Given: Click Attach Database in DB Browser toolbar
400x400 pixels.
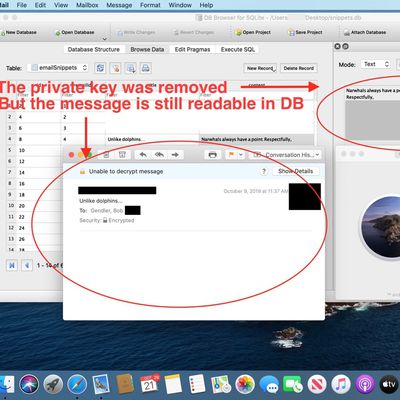Looking at the screenshot, I should (x=365, y=32).
